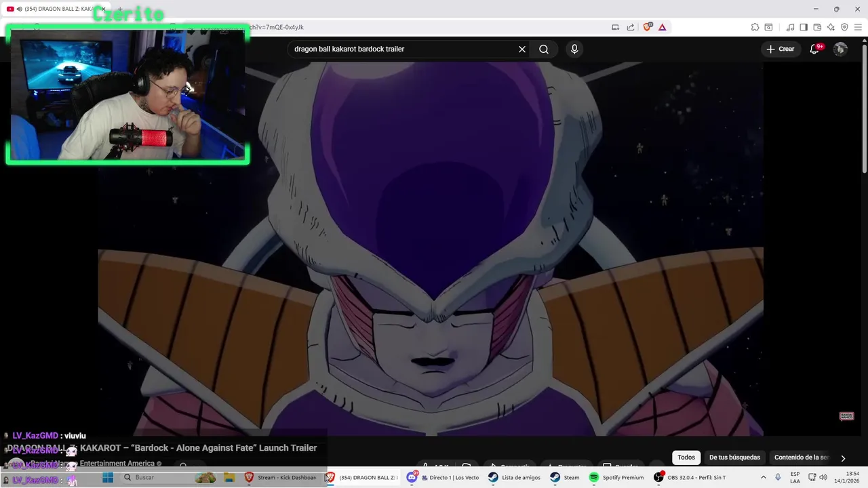The width and height of the screenshot is (868, 488).
Task: Open the Steam taskbar window
Action: coord(565,477)
